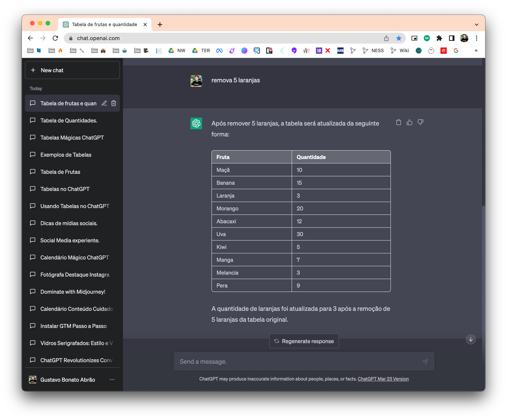Give the response a thumbs up
Viewport: 507px width, 420px height.
coord(409,122)
